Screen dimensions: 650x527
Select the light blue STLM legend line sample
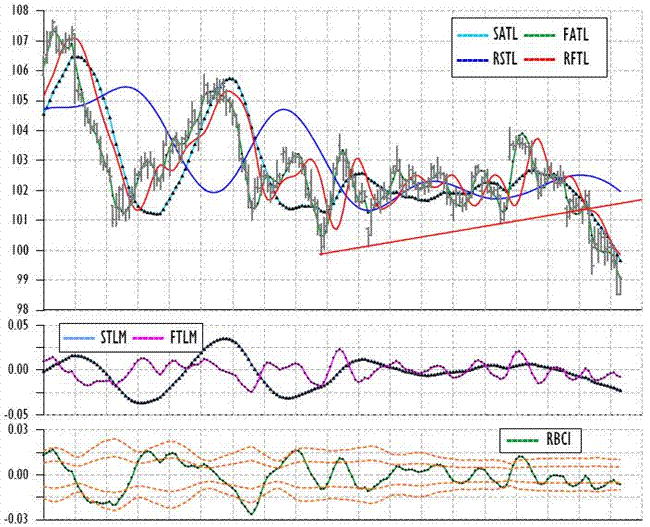point(79,338)
